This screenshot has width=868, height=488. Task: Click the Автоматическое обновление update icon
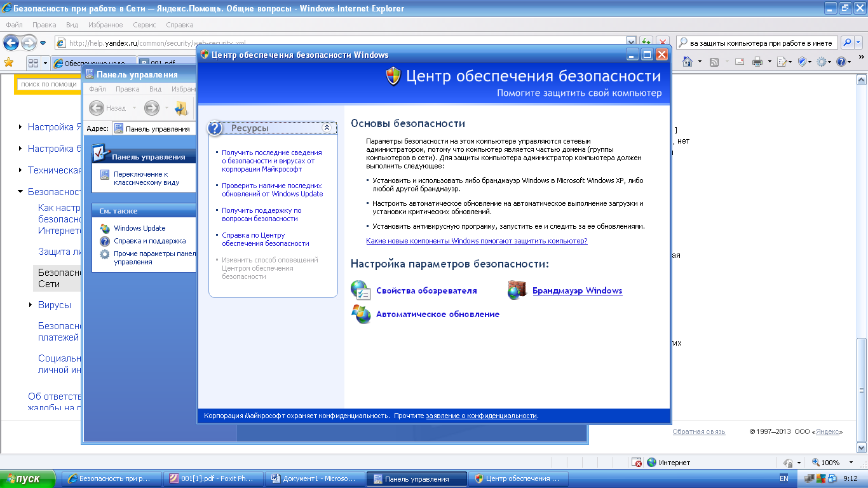(361, 314)
